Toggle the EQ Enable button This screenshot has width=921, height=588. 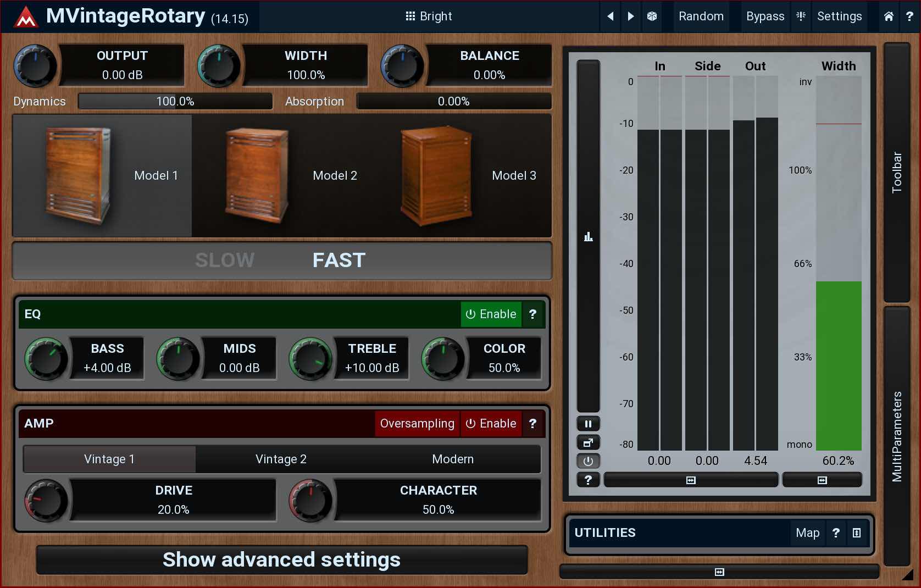point(491,314)
